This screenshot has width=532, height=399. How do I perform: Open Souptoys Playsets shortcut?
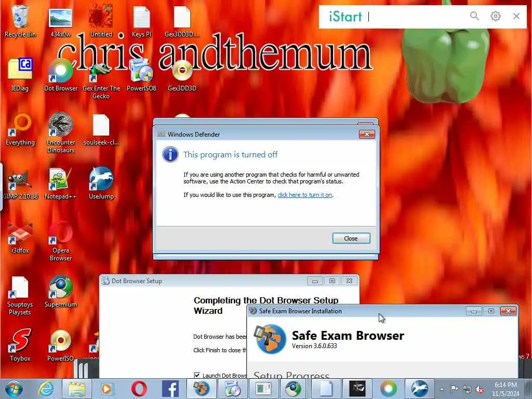pyautogui.click(x=20, y=295)
